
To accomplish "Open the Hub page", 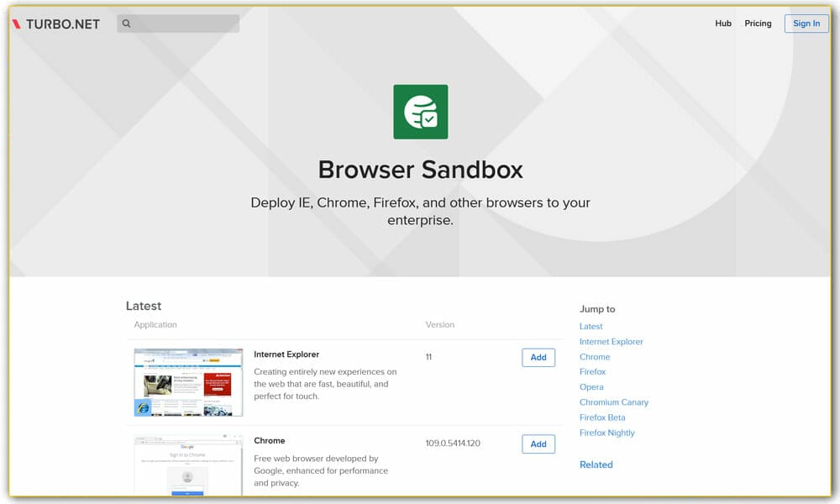I will (x=723, y=24).
